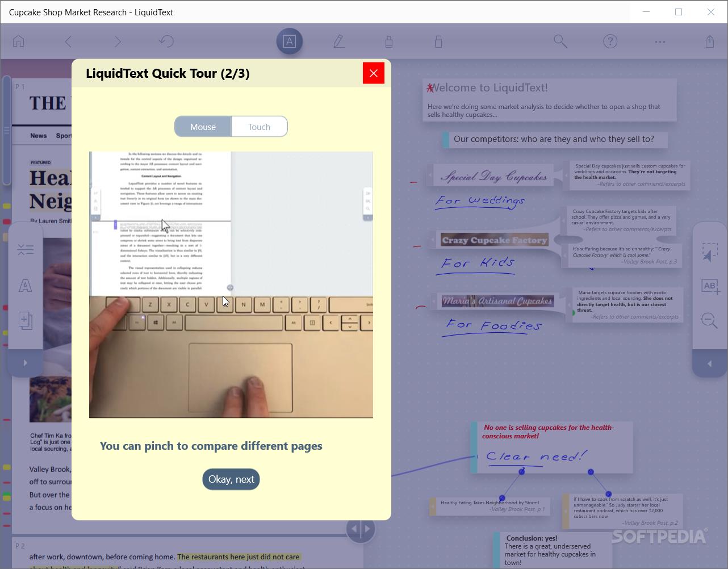Switch tour to Touch mode
Viewport: 728px width, 569px height.
259,127
